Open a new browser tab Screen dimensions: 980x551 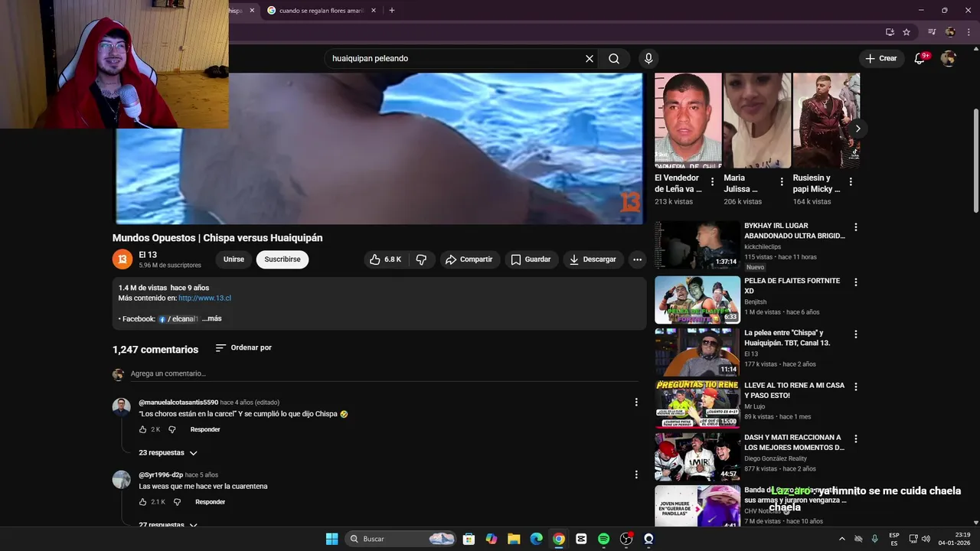point(392,11)
